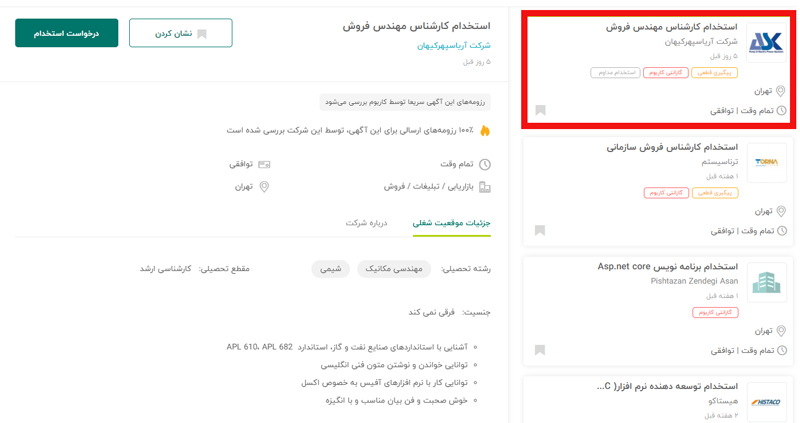Click the Torina company logo thumbnail
Viewport: 800px width, 423px height.
[766, 162]
